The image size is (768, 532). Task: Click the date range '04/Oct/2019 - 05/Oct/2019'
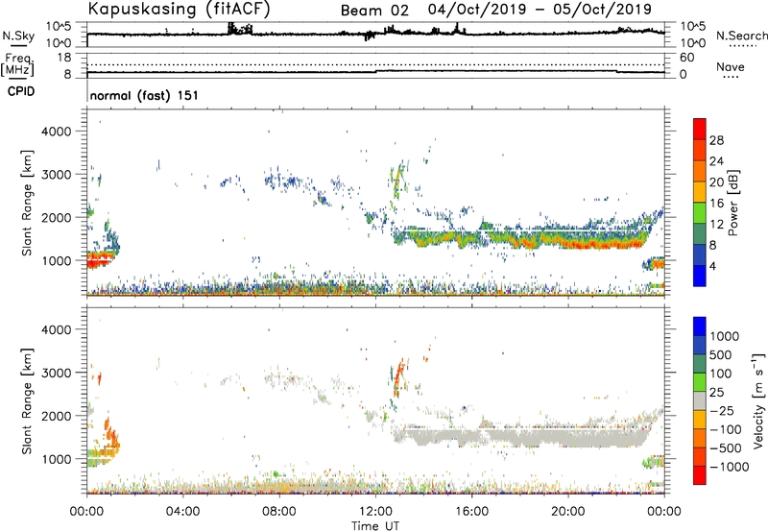[x=540, y=10]
